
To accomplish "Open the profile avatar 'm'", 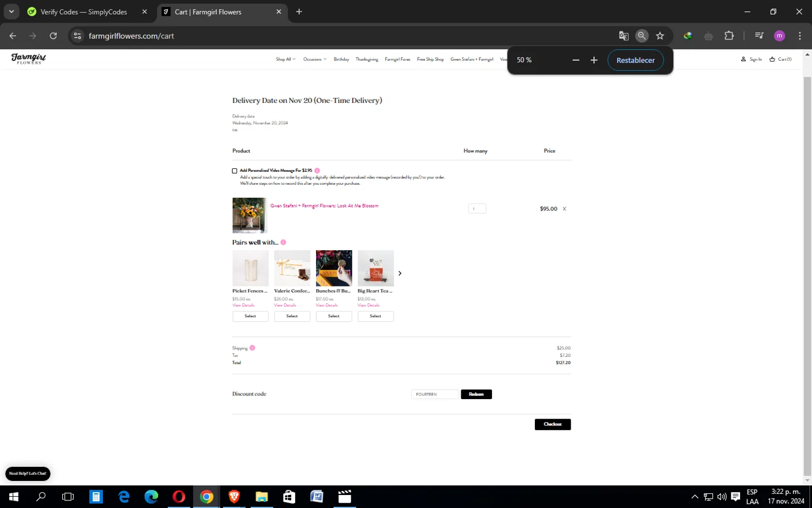I will [x=780, y=36].
